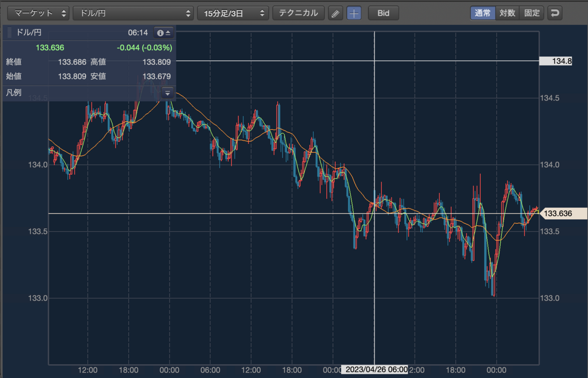Click the 高値 133.809 value
Screen dimensions: 588x378
tap(156, 62)
